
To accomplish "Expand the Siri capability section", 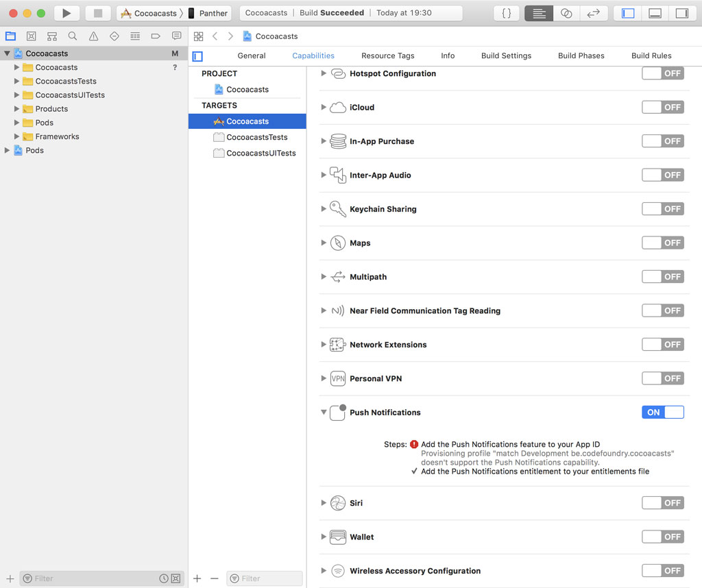I will 324,503.
